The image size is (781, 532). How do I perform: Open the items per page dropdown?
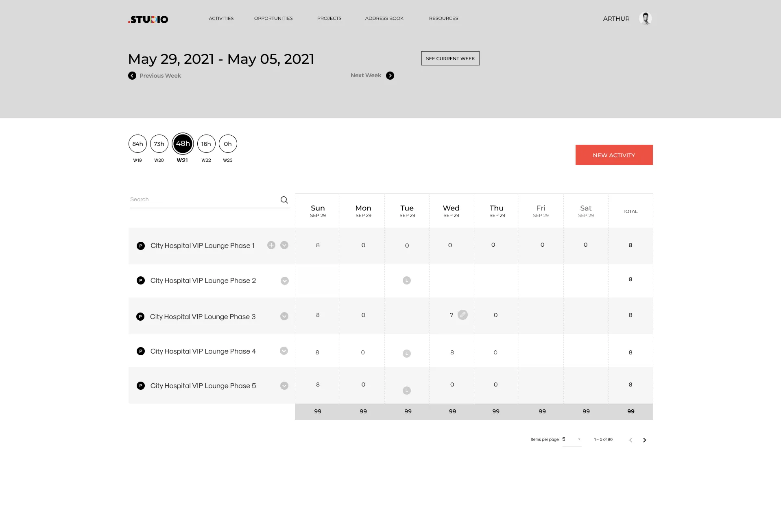pyautogui.click(x=572, y=439)
